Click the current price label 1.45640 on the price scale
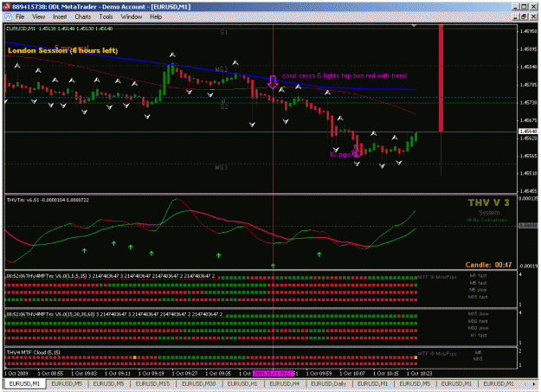 528,132
